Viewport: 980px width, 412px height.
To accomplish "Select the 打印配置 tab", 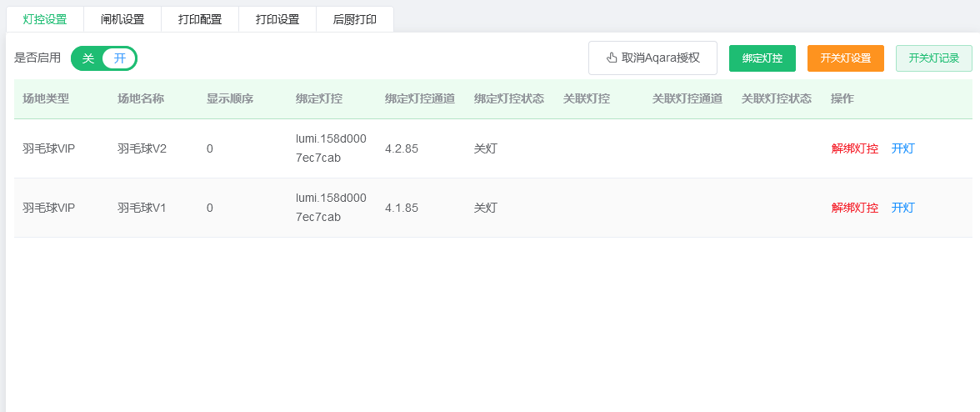I will point(200,19).
